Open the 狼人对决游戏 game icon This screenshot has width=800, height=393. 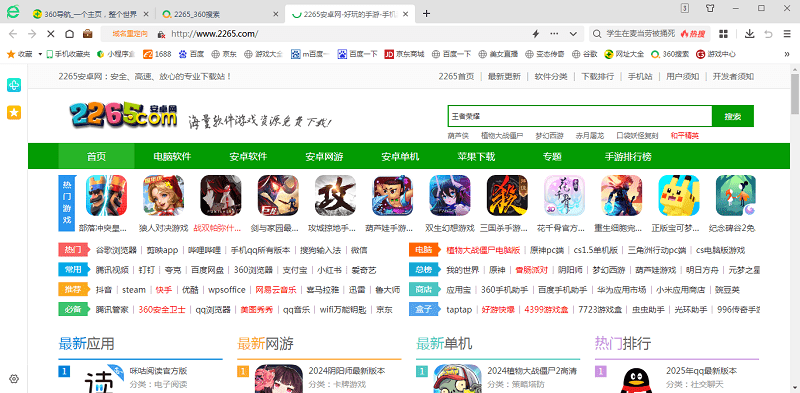(x=163, y=195)
